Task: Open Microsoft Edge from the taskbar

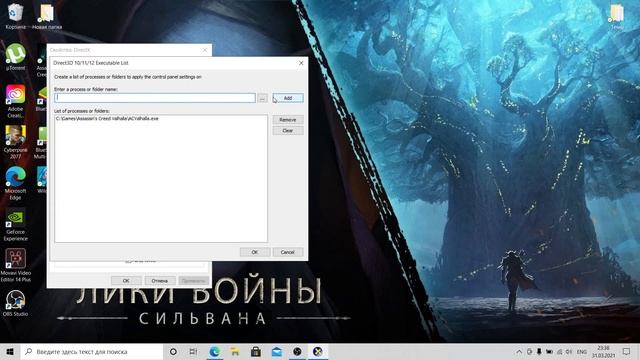Action: pyautogui.click(x=215, y=351)
